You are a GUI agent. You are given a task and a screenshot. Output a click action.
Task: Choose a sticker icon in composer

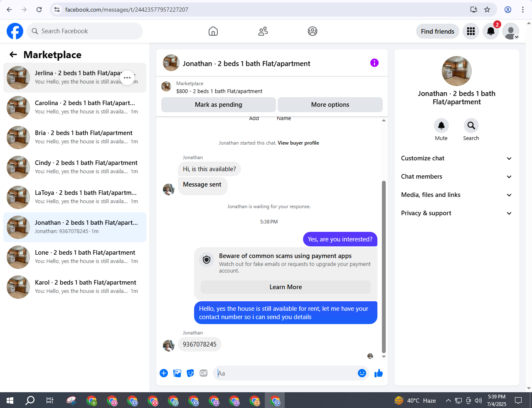(x=191, y=373)
